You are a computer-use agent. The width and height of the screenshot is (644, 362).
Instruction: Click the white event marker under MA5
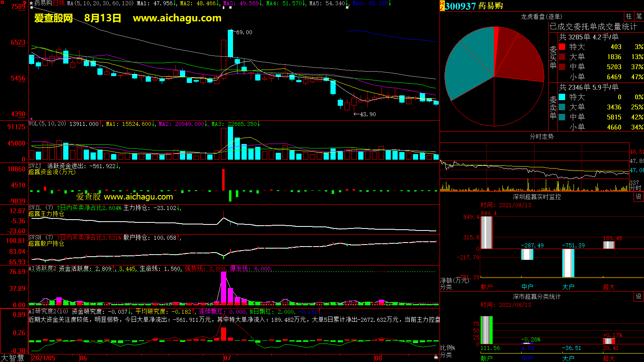tap(347, 8)
